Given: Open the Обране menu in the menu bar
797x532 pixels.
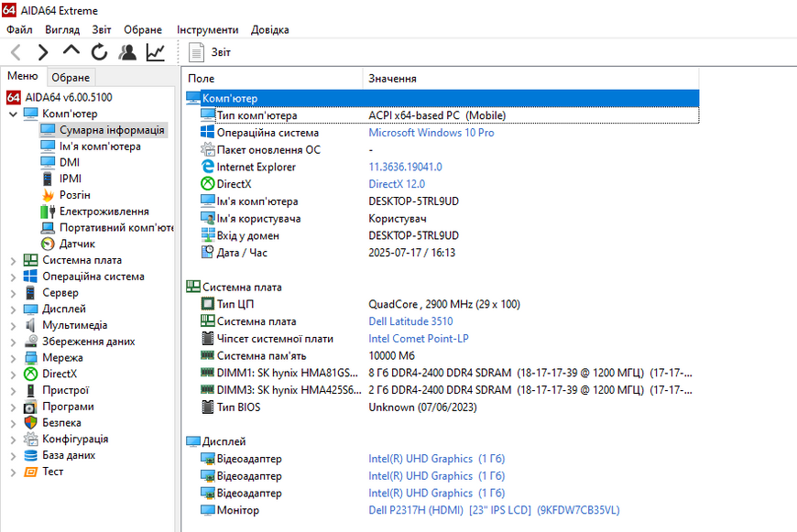Looking at the screenshot, I should [143, 29].
